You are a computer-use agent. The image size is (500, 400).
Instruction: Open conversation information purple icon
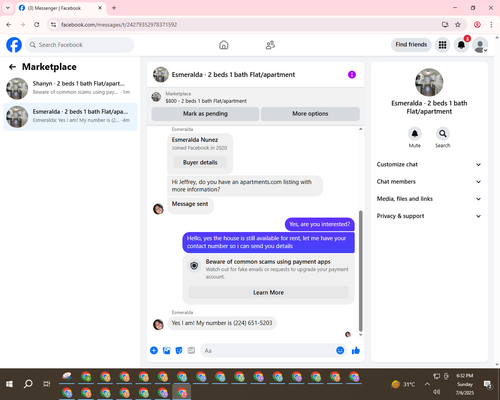352,75
